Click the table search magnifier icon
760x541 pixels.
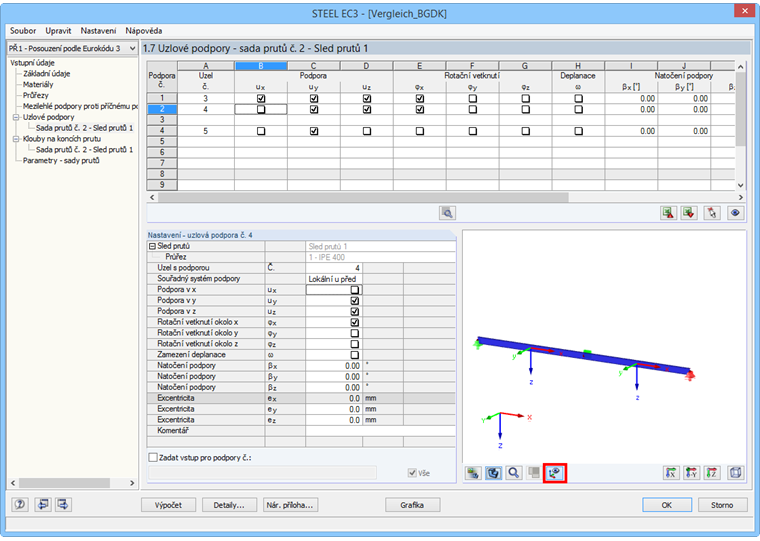(x=447, y=213)
